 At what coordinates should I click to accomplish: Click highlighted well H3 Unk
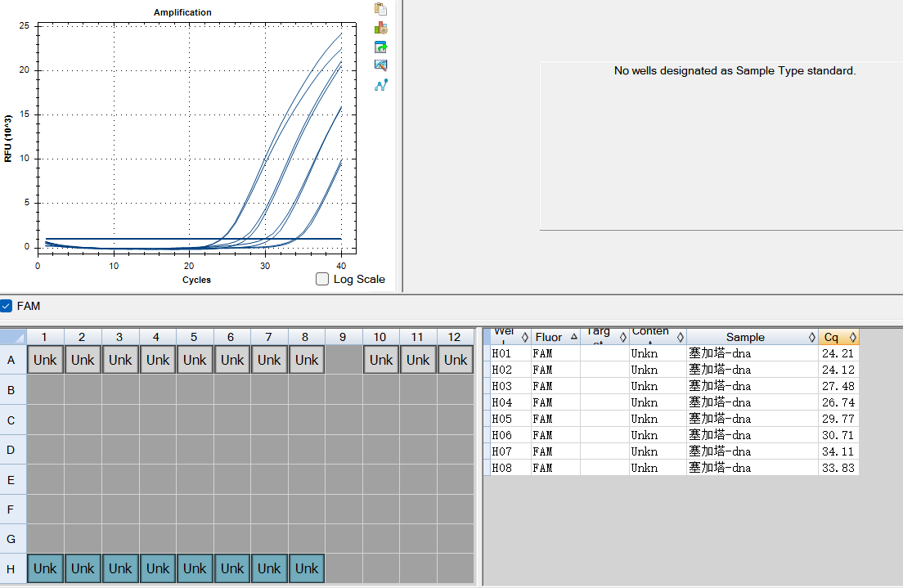point(119,569)
